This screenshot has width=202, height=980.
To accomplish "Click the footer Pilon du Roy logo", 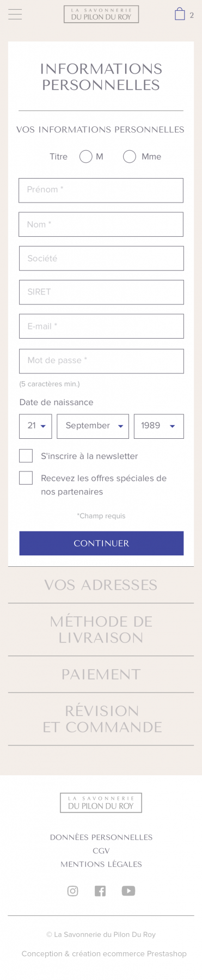I will pos(101,803).
